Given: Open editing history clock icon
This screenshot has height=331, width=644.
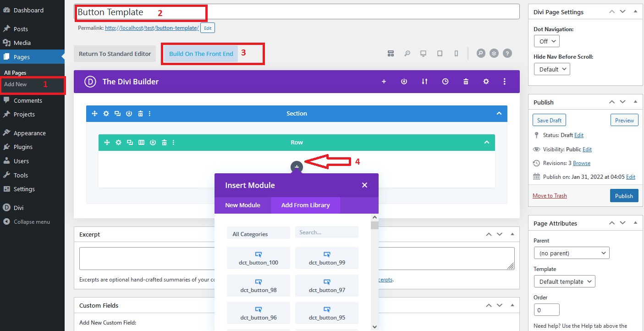Looking at the screenshot, I should [x=445, y=82].
